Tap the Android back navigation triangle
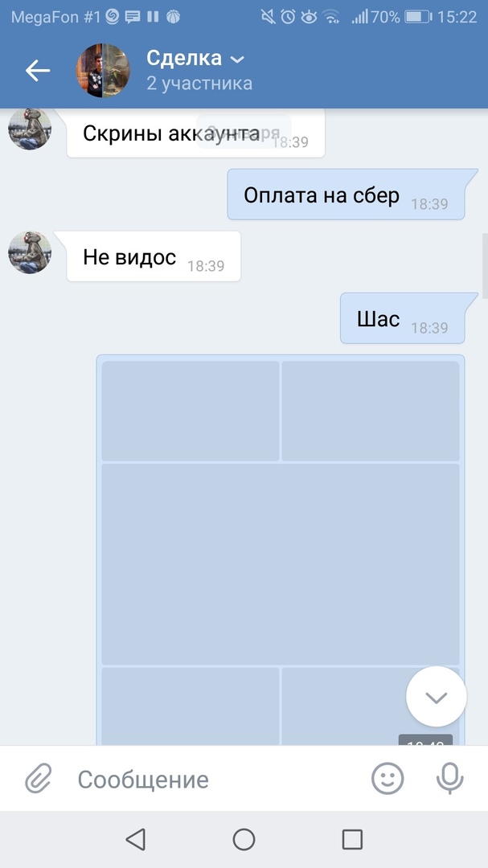The height and width of the screenshot is (868, 488). [x=136, y=839]
